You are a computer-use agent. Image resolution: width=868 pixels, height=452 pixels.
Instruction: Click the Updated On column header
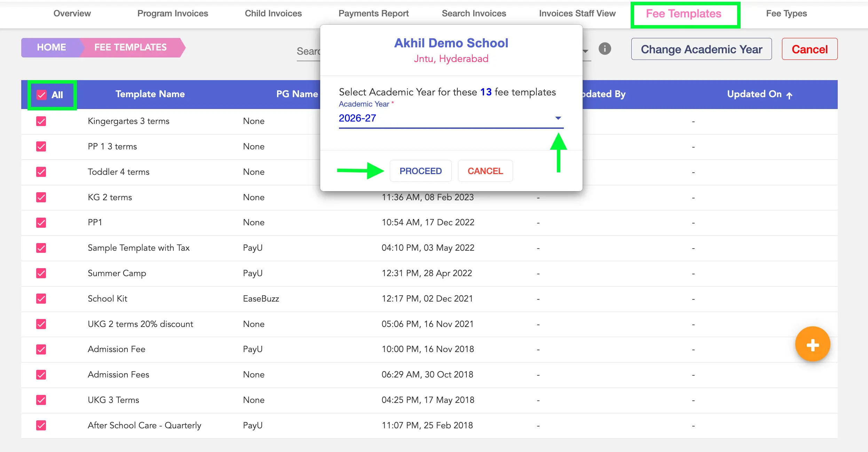click(x=754, y=94)
